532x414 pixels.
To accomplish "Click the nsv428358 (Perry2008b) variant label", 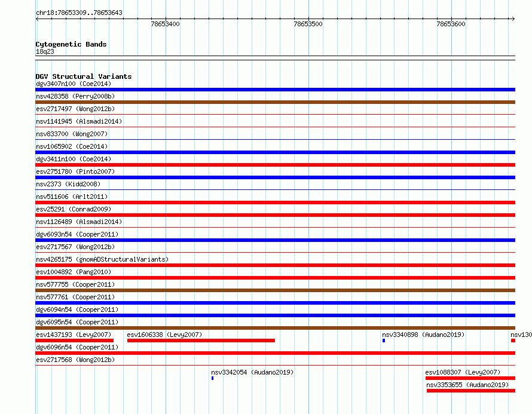I will 75,96.
